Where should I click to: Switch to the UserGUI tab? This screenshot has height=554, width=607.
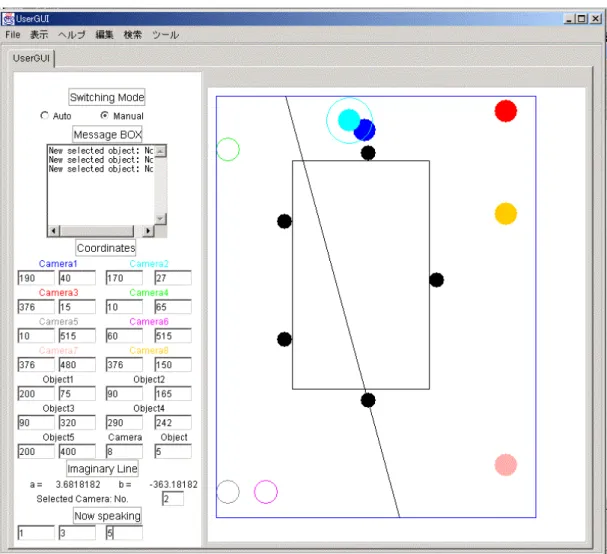(31, 58)
